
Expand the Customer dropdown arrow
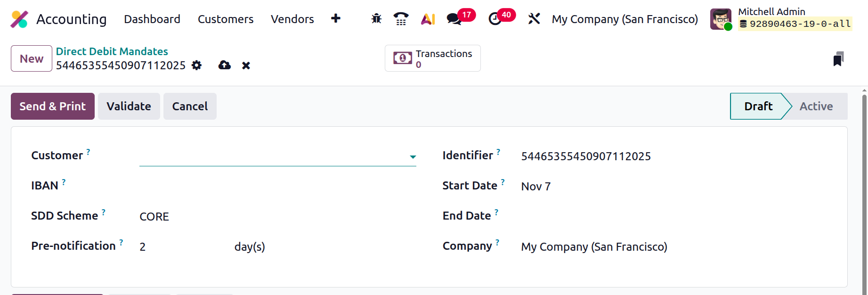click(x=413, y=157)
